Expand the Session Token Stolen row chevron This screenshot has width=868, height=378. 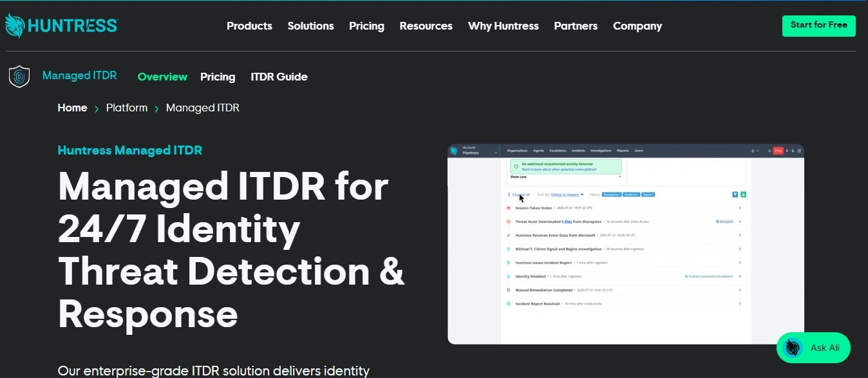(740, 208)
